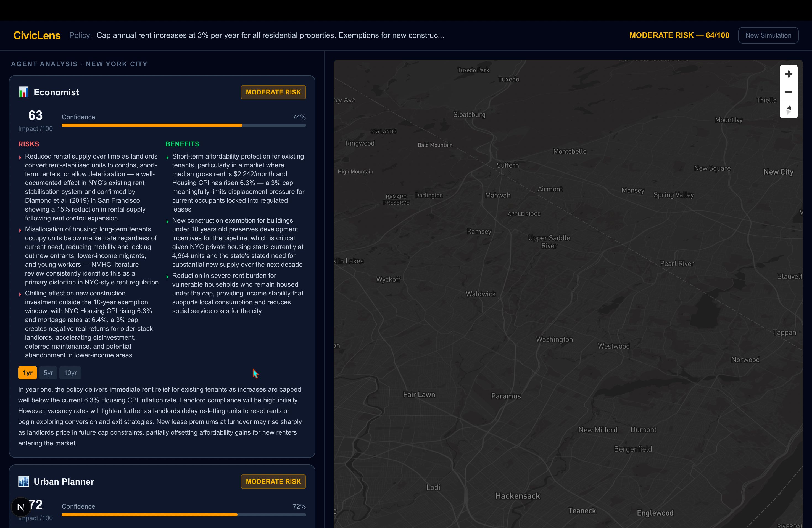Click the Economist confidence progress bar

point(184,126)
